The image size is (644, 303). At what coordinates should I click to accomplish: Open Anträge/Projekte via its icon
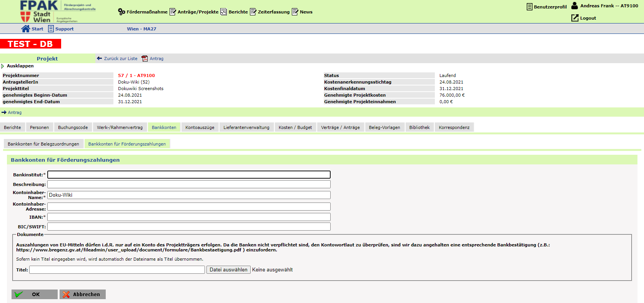(x=173, y=12)
